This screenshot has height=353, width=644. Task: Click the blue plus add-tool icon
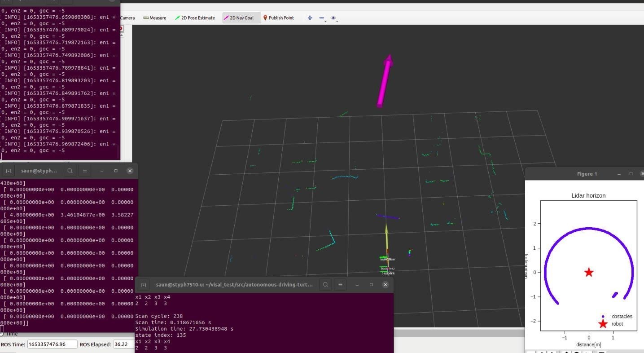click(310, 18)
